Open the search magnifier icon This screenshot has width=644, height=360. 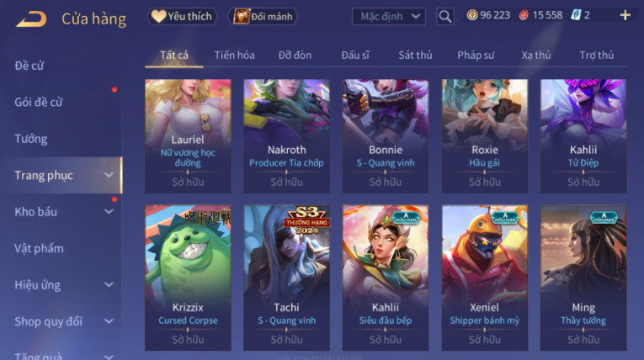point(444,17)
